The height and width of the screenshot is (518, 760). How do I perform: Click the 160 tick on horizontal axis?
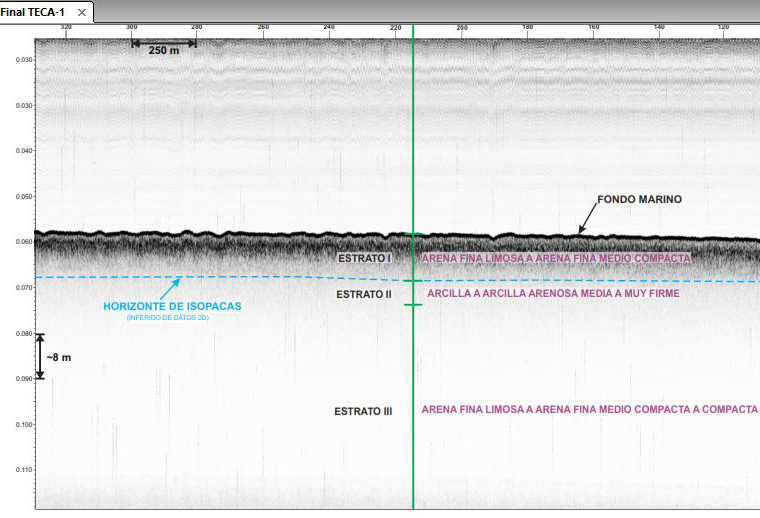(x=594, y=27)
